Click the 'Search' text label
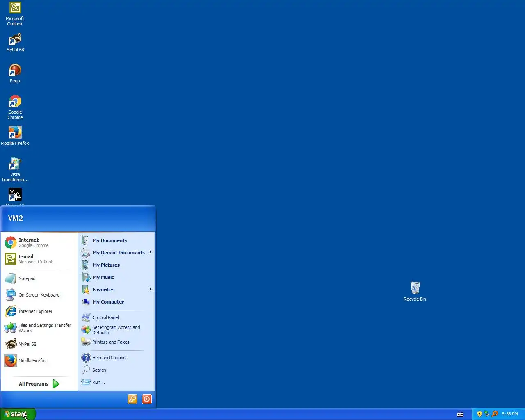 coord(99,370)
